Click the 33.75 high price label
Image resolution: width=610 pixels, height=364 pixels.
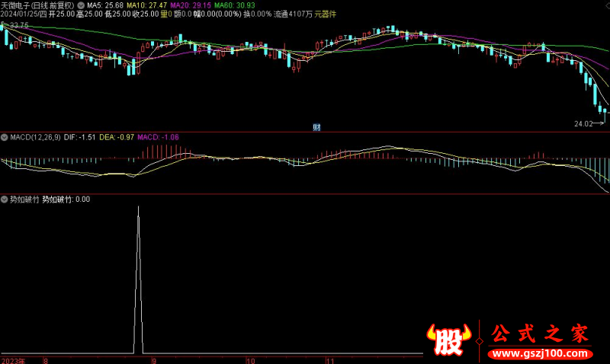(x=19, y=25)
